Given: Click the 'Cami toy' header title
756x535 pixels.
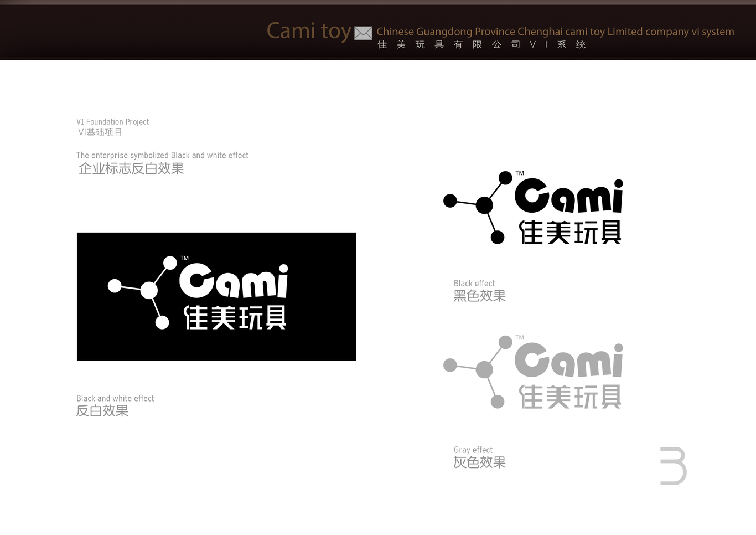Looking at the screenshot, I should click(x=309, y=31).
